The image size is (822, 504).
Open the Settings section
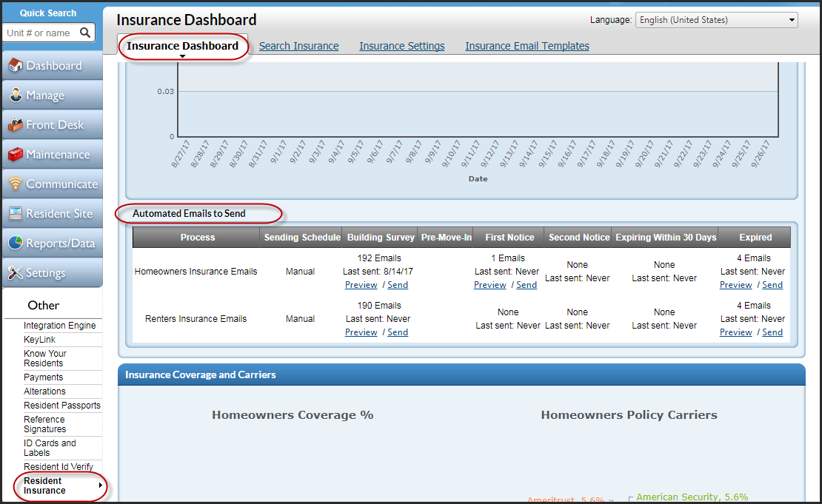pyautogui.click(x=53, y=272)
